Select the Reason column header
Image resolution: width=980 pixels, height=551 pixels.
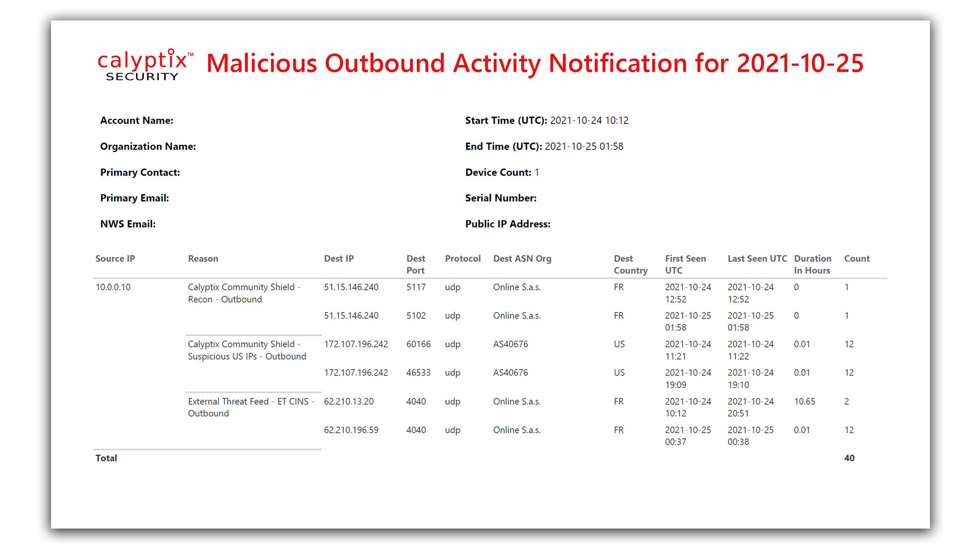coord(203,259)
